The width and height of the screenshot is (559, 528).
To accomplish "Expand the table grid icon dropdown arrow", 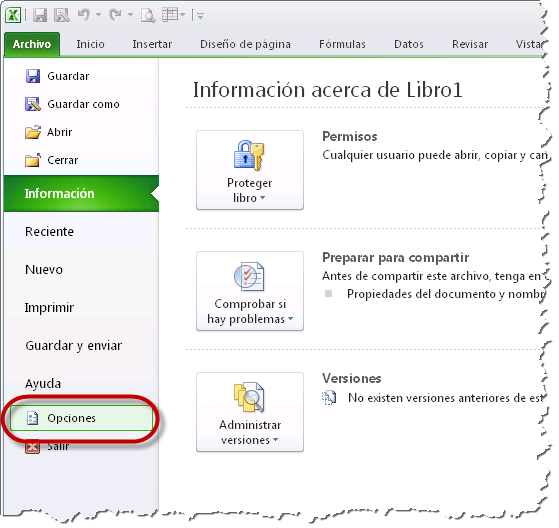I will [x=182, y=15].
